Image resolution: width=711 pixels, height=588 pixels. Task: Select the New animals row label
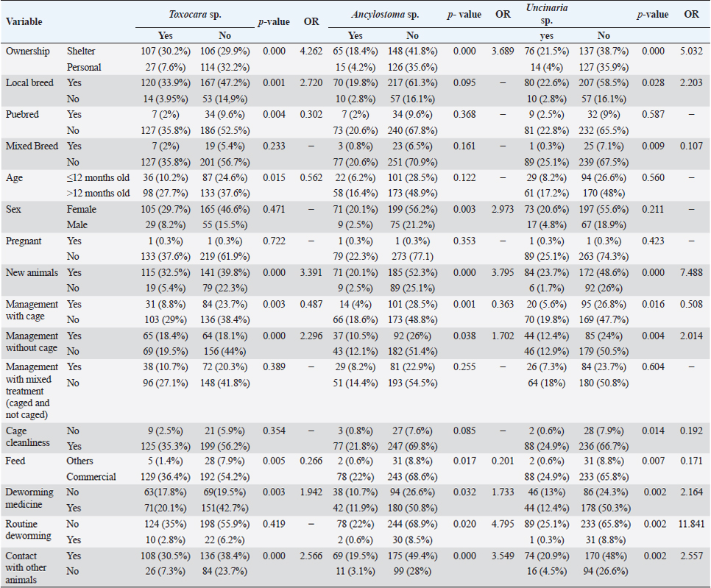[x=33, y=272]
